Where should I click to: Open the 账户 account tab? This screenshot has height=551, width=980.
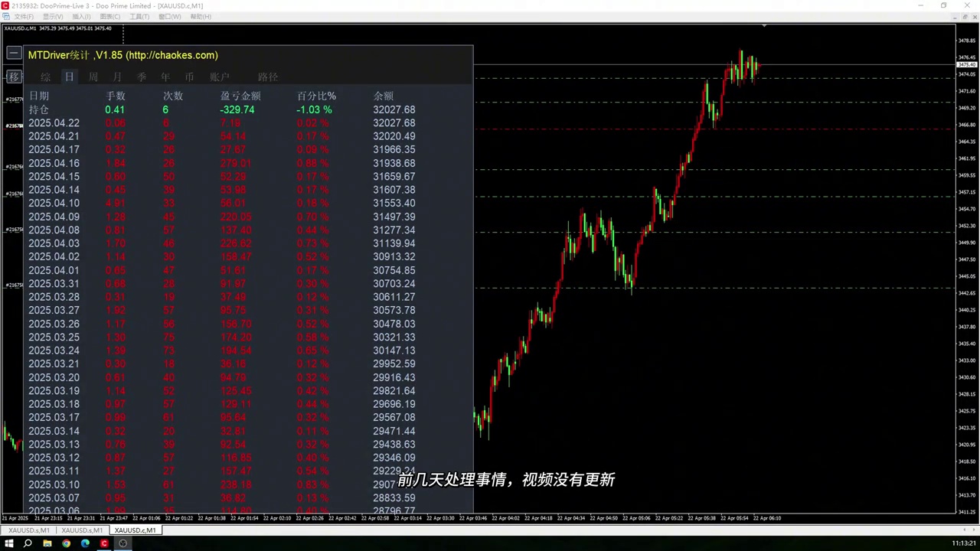[220, 77]
